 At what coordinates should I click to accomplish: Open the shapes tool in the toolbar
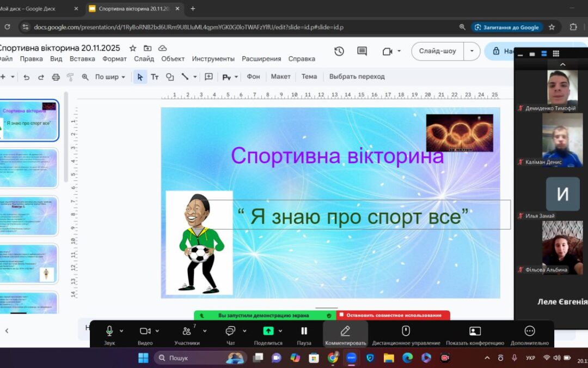click(169, 77)
